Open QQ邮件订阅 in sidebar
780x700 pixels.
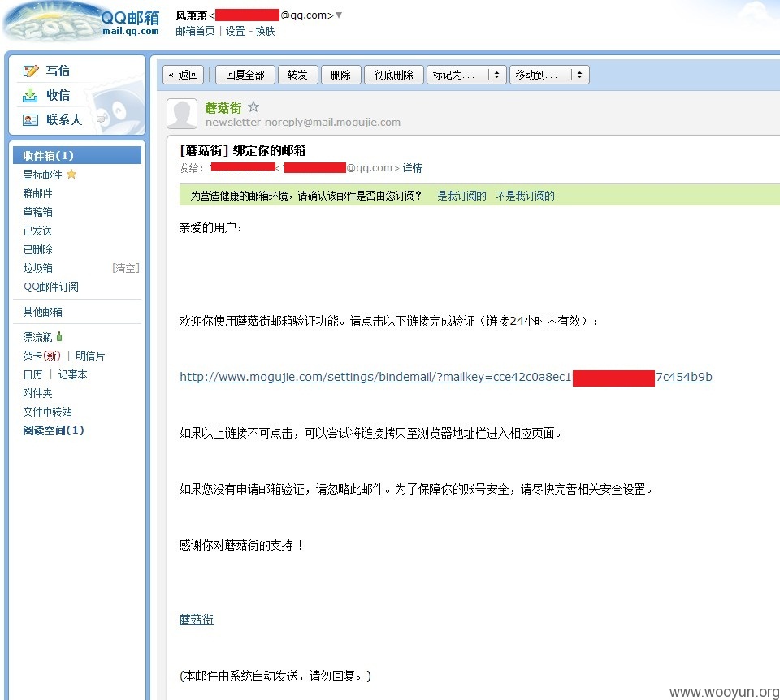coord(50,287)
